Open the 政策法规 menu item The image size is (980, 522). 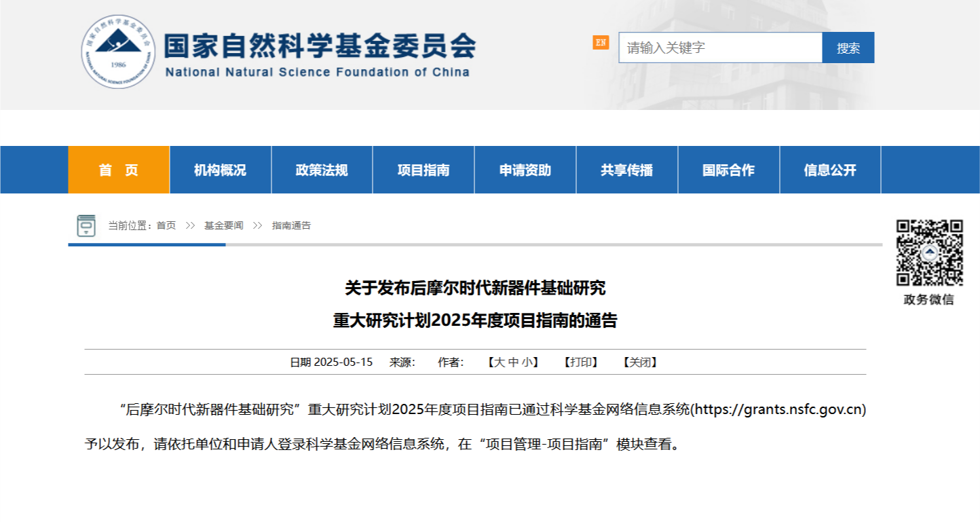pyautogui.click(x=322, y=170)
